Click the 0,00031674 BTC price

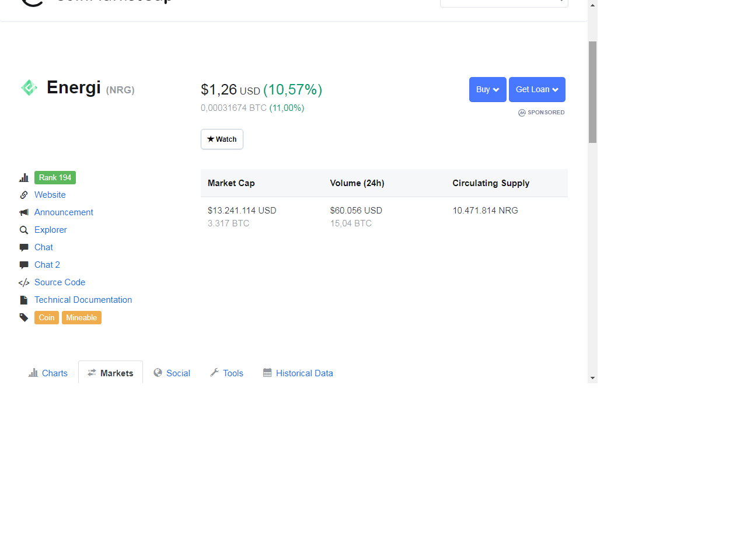[233, 108]
